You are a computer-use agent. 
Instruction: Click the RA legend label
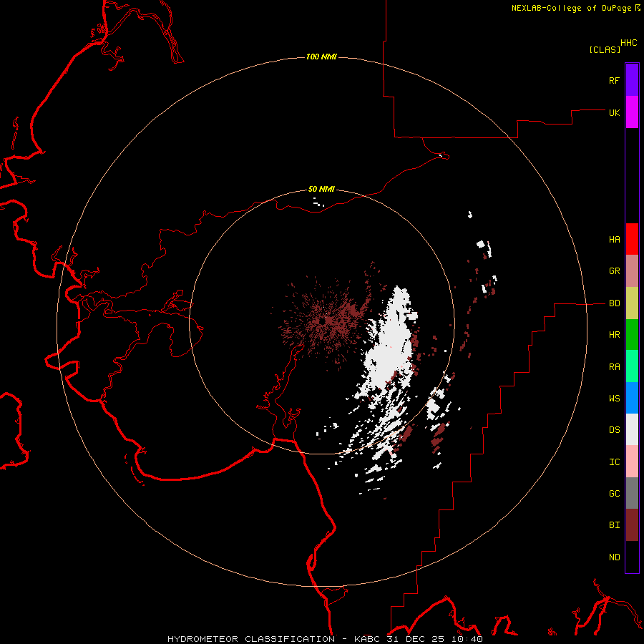614,366
